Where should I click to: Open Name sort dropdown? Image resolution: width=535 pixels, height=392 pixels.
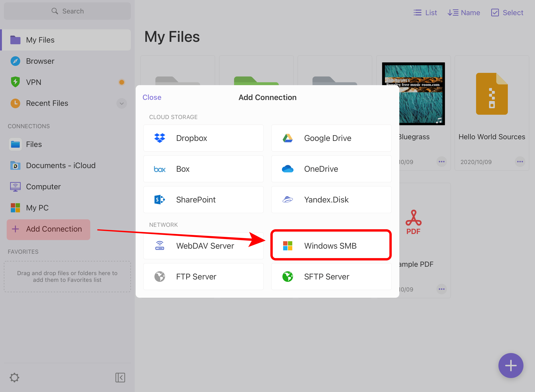pos(464,13)
